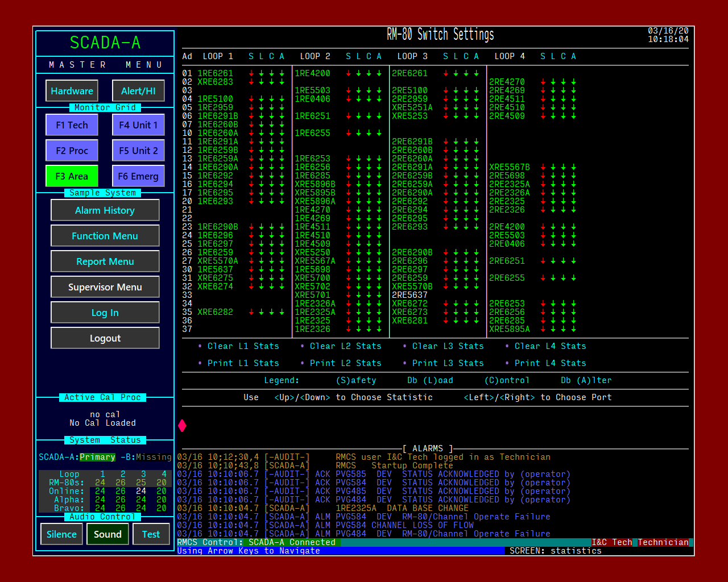Click SCADA-A Connected status
728x582 pixels.
292,542
